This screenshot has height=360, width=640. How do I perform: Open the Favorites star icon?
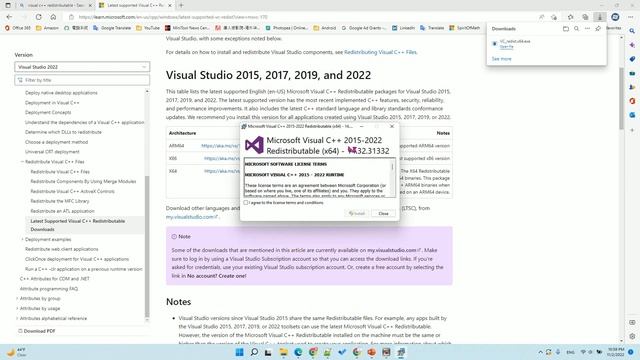tap(571, 17)
